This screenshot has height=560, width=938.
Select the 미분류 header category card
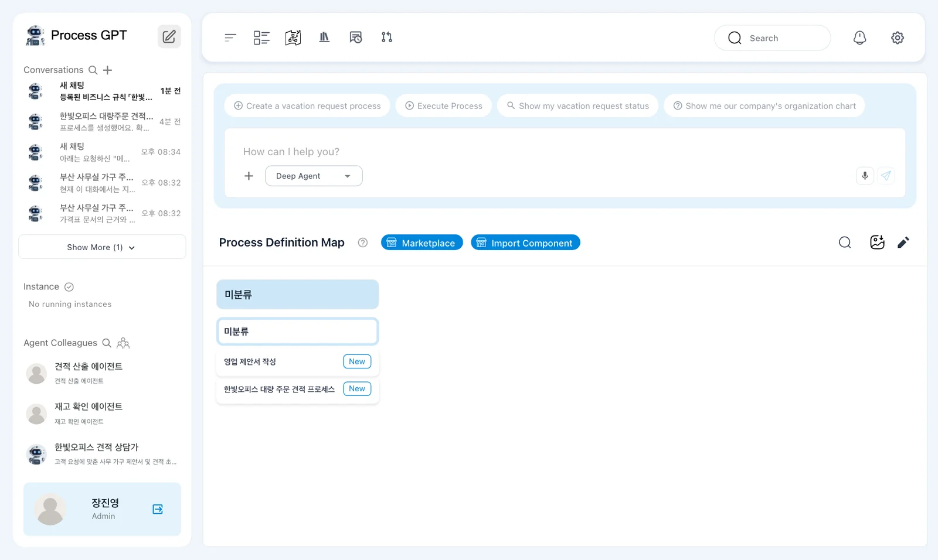(298, 295)
